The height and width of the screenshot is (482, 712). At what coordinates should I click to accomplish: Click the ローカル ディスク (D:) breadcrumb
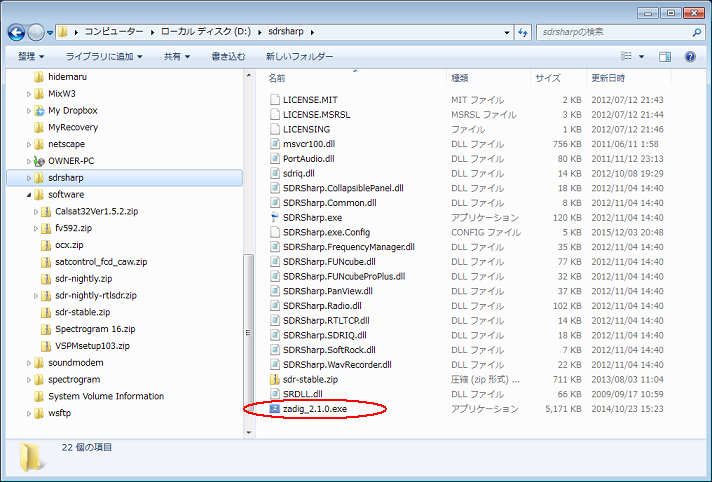[x=206, y=32]
